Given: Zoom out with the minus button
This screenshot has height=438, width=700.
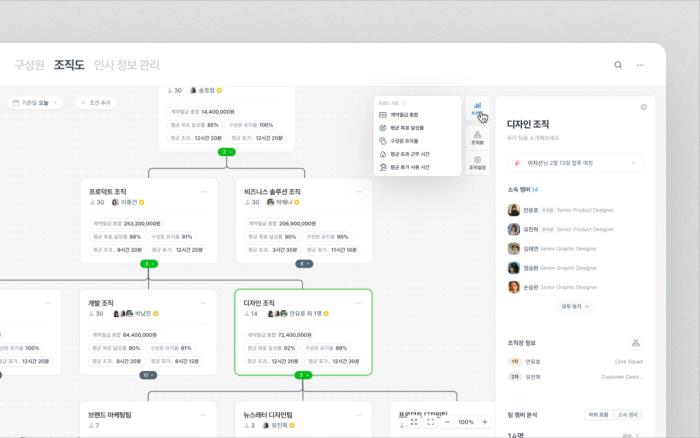Looking at the screenshot, I should pos(447,422).
